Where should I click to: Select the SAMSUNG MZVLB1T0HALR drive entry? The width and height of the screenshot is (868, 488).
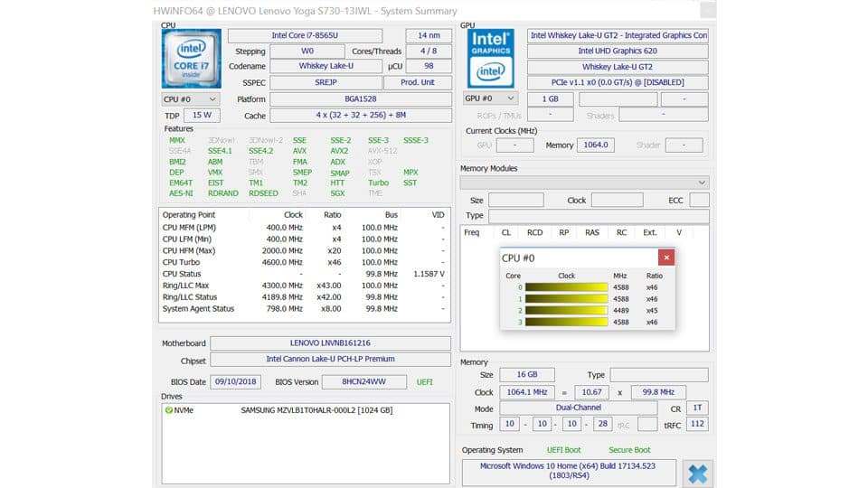pyautogui.click(x=316, y=410)
